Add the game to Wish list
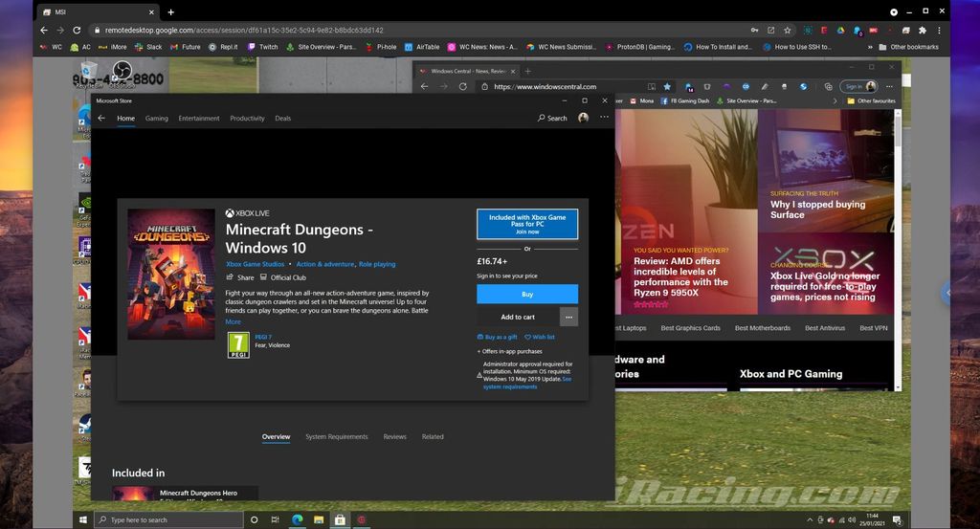The width and height of the screenshot is (980, 529). point(540,338)
